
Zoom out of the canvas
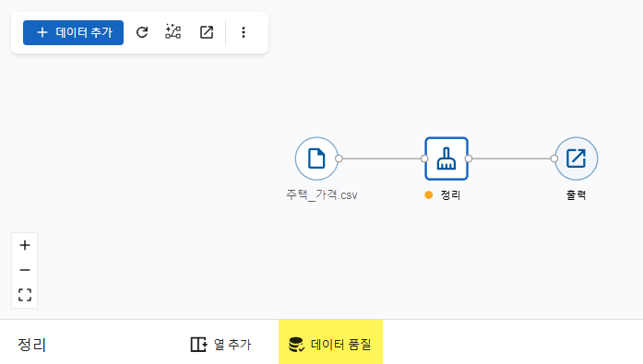pyautogui.click(x=25, y=270)
